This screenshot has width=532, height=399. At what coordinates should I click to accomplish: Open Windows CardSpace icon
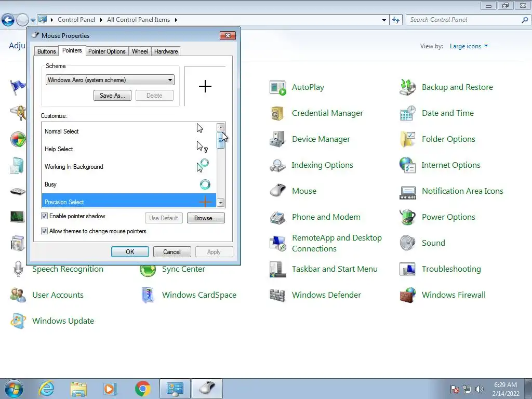tap(148, 295)
